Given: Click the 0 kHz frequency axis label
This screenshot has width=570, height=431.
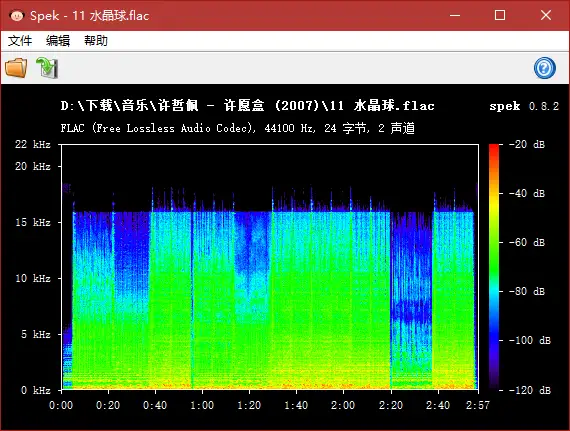Looking at the screenshot, I should (x=36, y=390).
